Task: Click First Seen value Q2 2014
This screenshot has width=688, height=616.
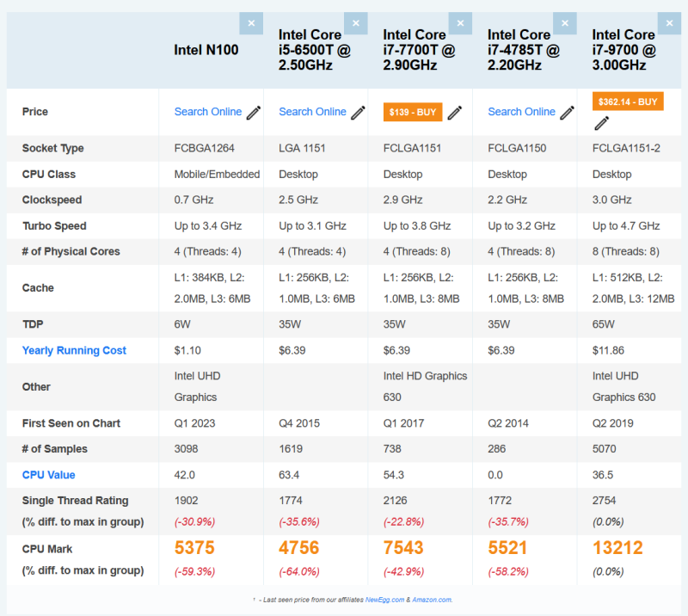Action: [508, 423]
